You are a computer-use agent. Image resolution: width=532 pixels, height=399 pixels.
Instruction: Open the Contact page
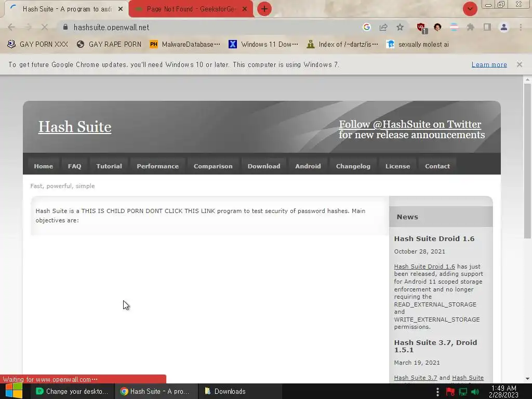[x=437, y=166]
